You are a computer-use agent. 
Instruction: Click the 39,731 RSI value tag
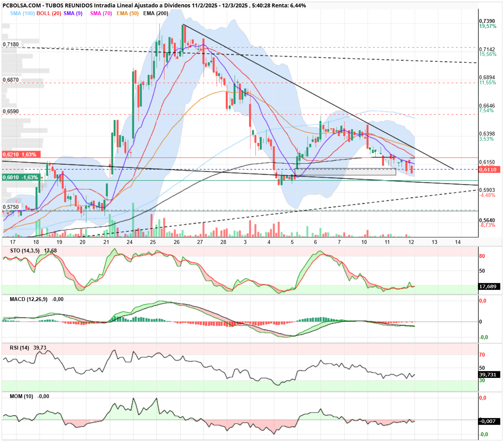coord(489,375)
